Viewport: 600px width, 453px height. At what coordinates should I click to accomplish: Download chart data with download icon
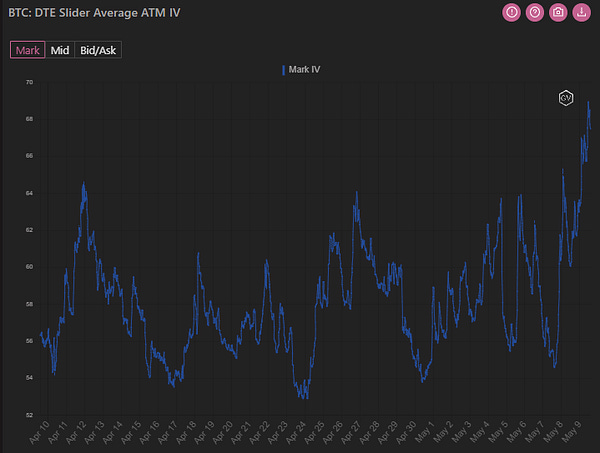point(581,13)
